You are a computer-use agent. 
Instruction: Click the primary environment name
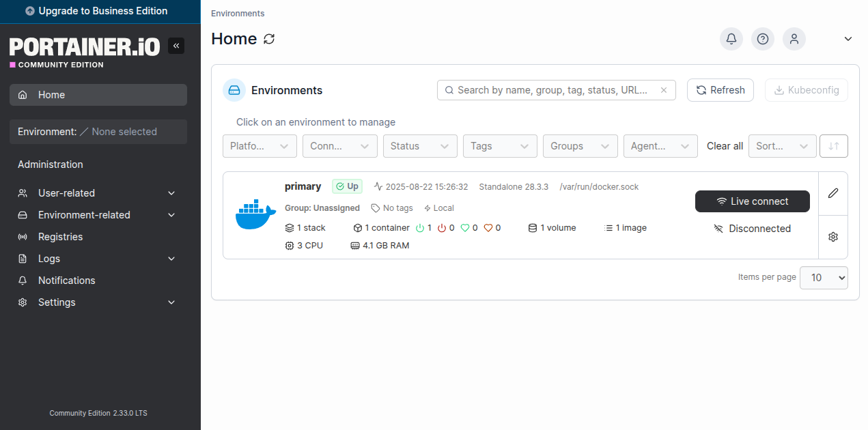303,186
